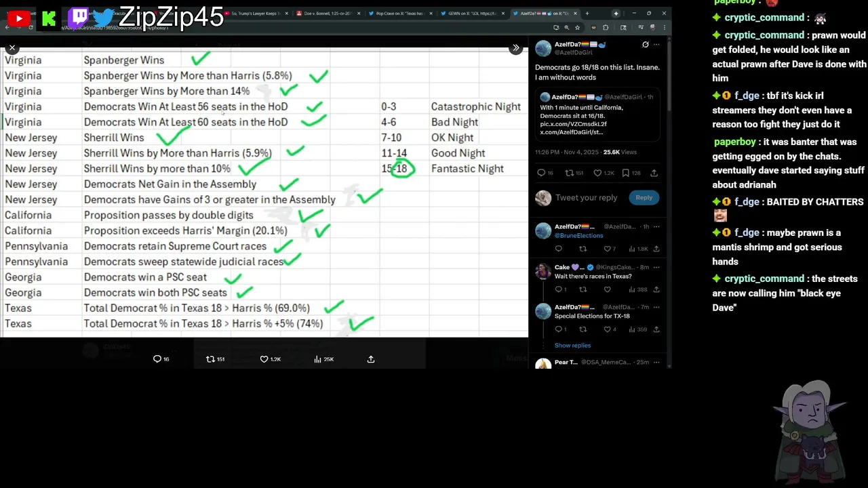Click the elf avatar streamer overlay
The width and height of the screenshot is (868, 488).
point(812,430)
